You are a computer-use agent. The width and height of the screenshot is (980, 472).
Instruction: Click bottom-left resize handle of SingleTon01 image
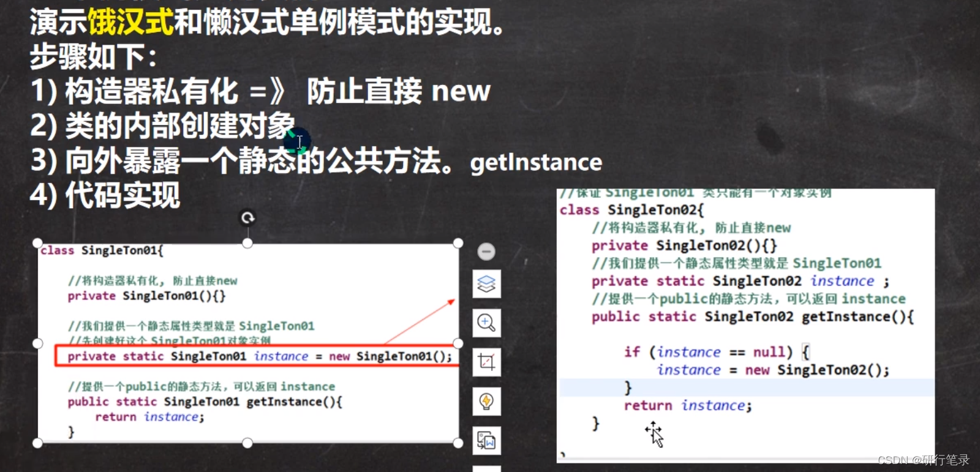(37, 443)
